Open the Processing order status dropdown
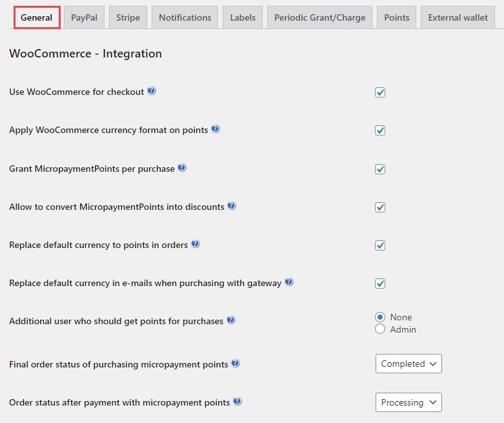The width and height of the screenshot is (504, 423). tap(408, 402)
